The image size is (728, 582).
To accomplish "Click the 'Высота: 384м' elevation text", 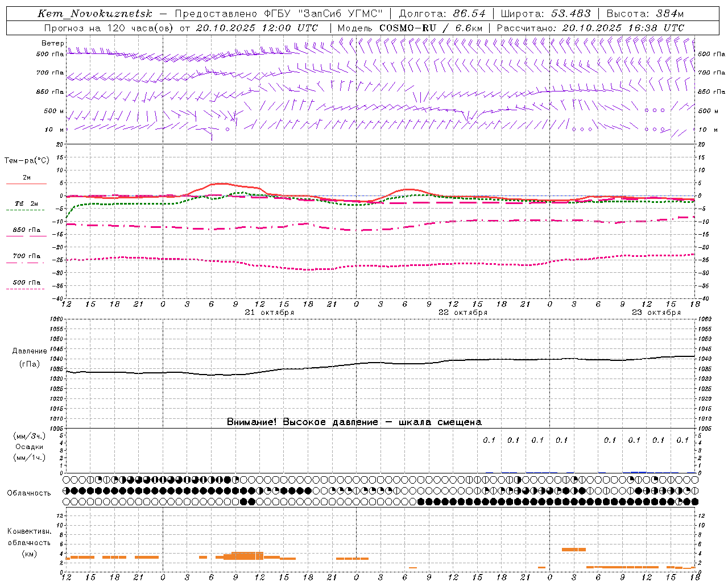I will [x=645, y=14].
